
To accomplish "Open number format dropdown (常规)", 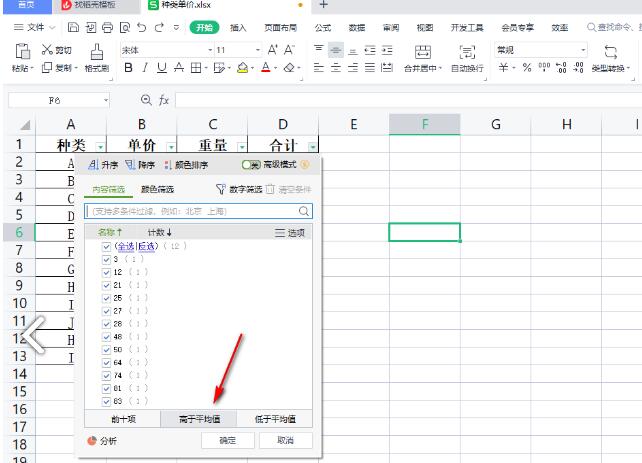I will 583,50.
